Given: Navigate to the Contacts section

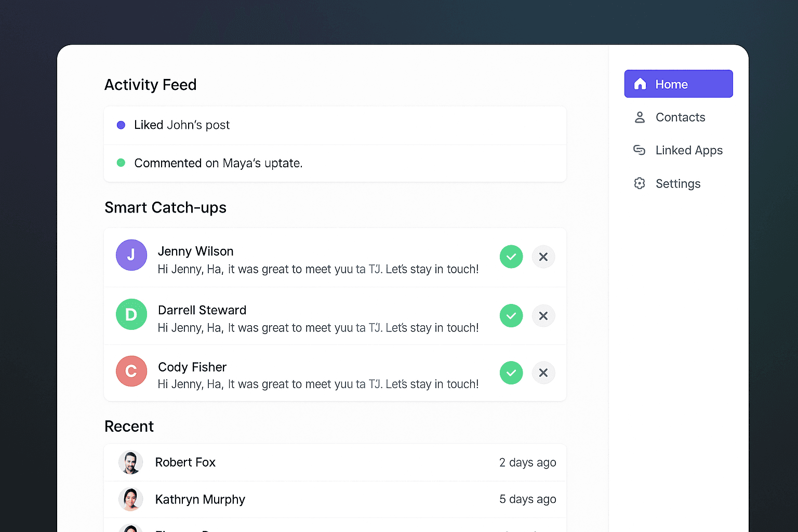Looking at the screenshot, I should point(680,117).
